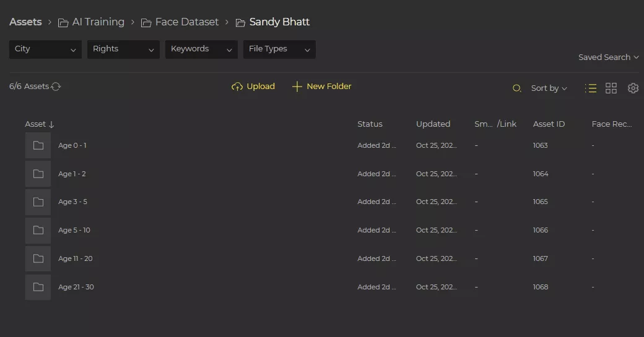Image resolution: width=644 pixels, height=337 pixels.
Task: Open the Keywords filter dropdown
Action: [201, 49]
